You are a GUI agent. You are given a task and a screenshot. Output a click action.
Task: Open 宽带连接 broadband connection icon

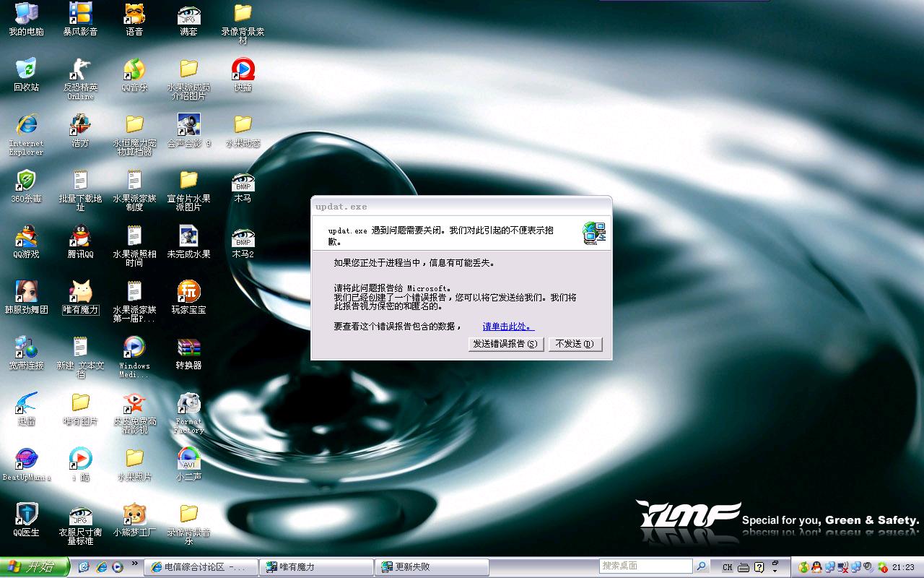pyautogui.click(x=26, y=353)
